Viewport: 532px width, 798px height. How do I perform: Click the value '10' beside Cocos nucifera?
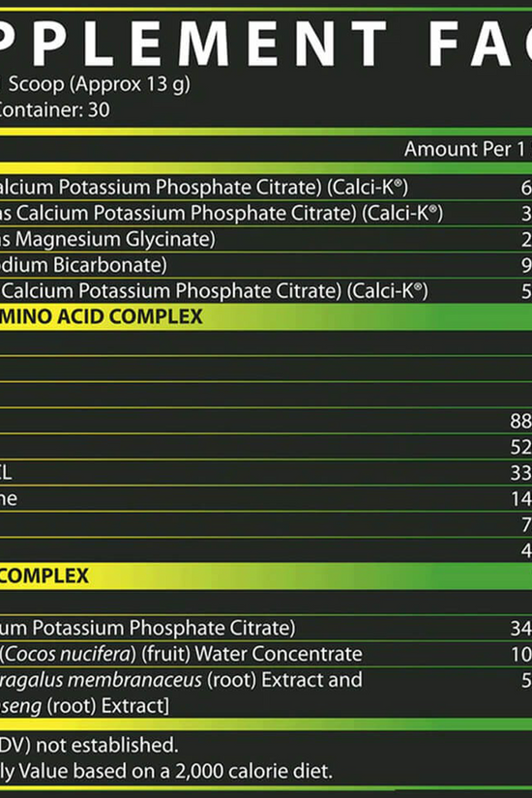click(521, 654)
